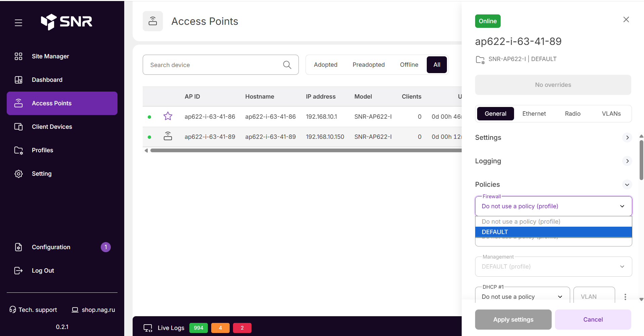Open the Firewall policy dropdown
Image resolution: width=644 pixels, height=336 pixels.
point(554,206)
